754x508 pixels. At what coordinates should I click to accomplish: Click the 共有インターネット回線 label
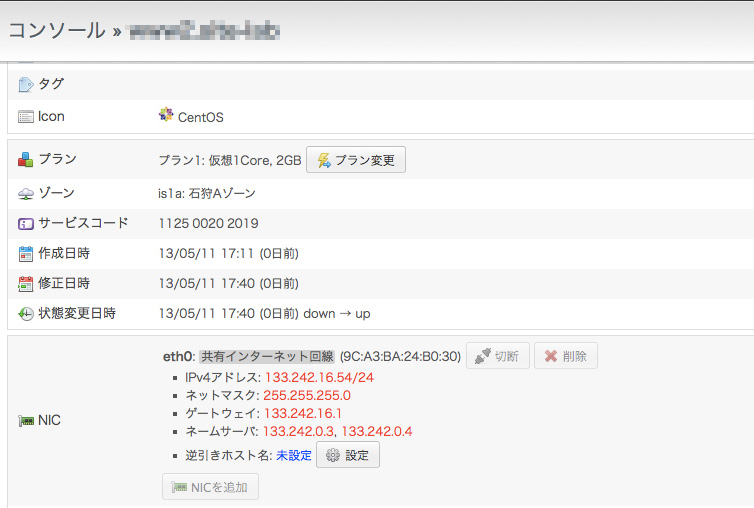[x=267, y=356]
